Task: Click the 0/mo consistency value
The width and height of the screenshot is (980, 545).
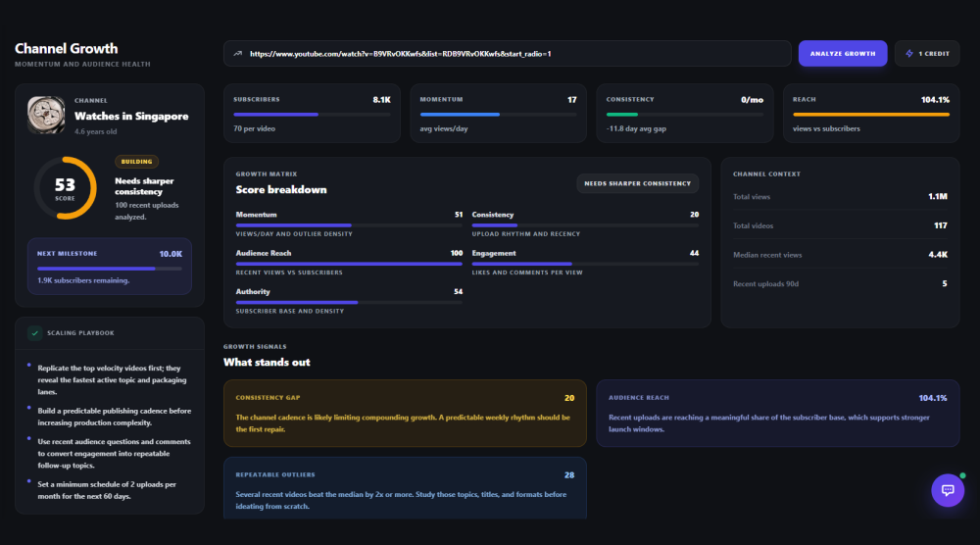Action: coord(752,100)
